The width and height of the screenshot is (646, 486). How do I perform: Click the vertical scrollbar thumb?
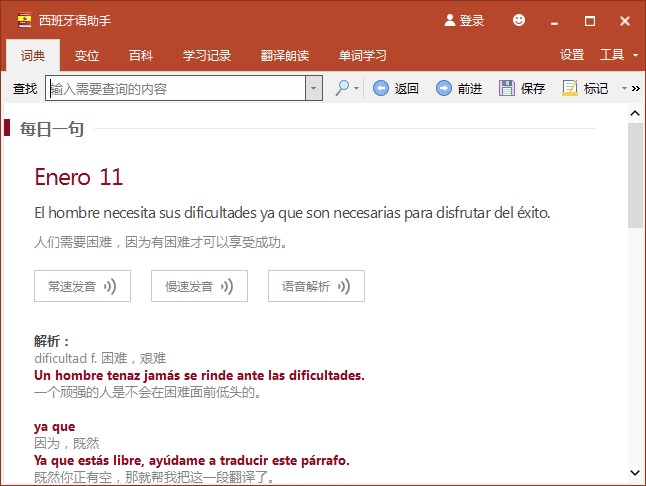coord(635,175)
